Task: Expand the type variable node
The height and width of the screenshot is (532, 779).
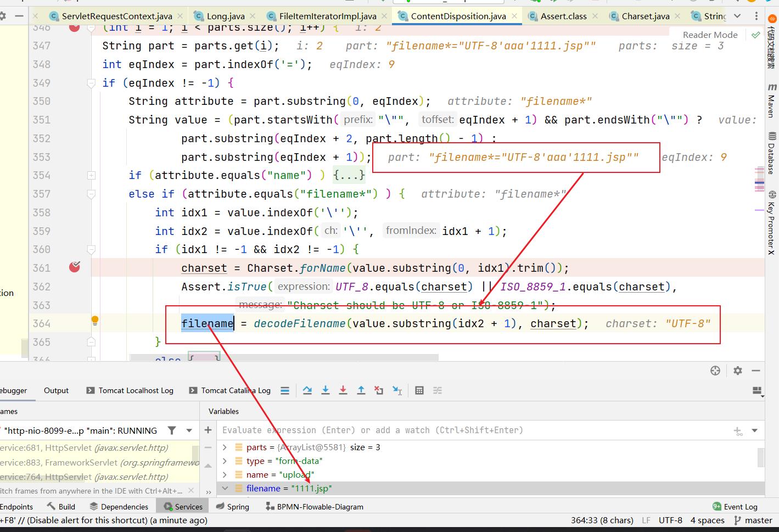Action: pyautogui.click(x=225, y=461)
